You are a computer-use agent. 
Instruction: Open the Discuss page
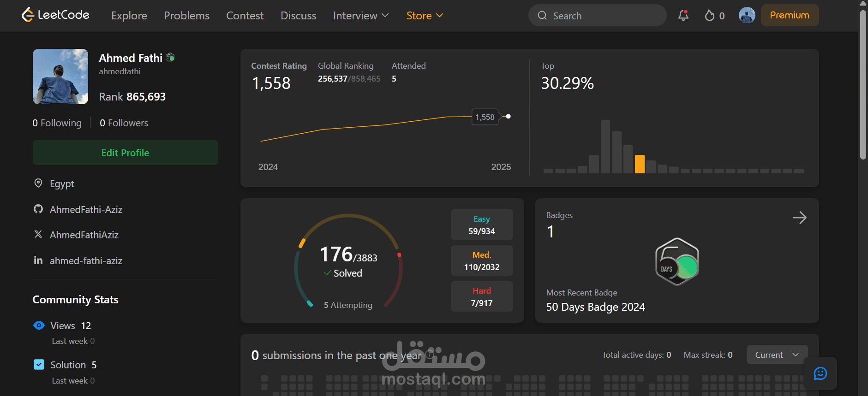point(299,16)
